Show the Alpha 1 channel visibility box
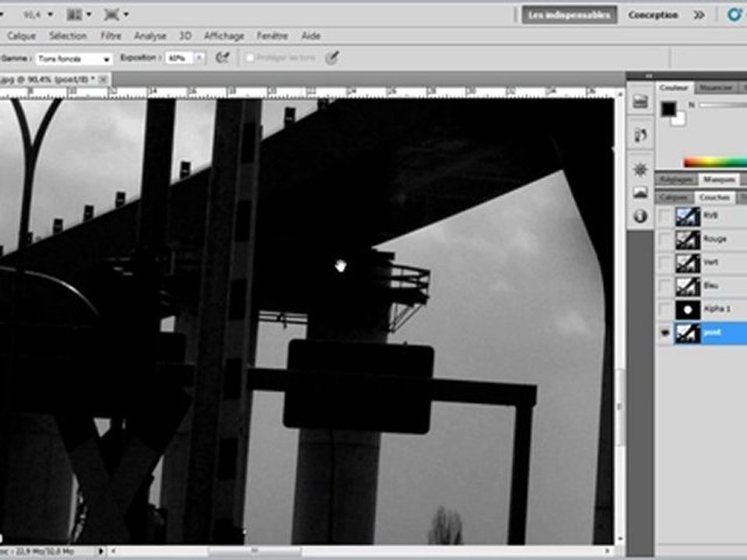747x560 pixels. [x=665, y=310]
